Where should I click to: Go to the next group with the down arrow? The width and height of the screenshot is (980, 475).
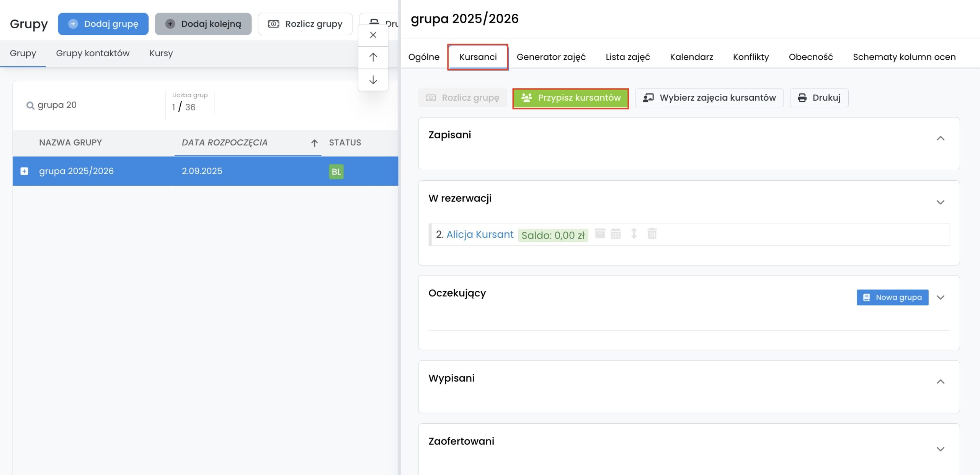pos(373,80)
